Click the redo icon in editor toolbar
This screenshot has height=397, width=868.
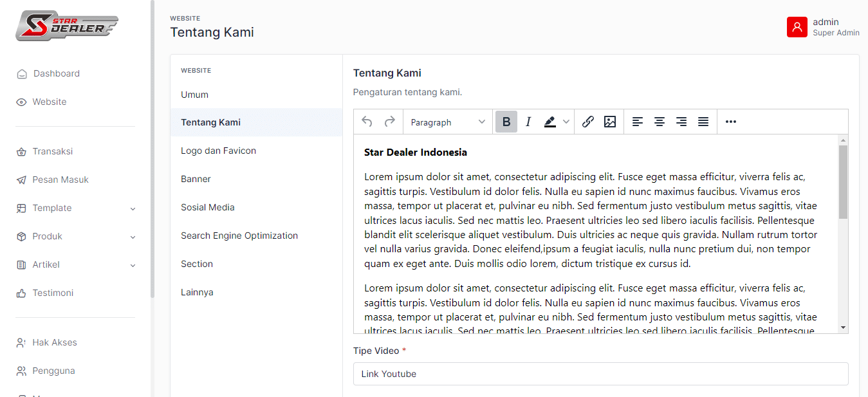(389, 122)
